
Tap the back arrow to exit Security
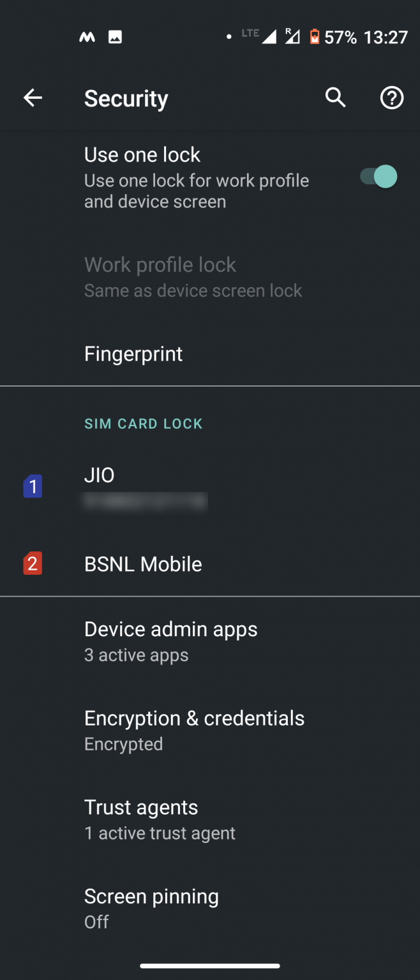33,98
